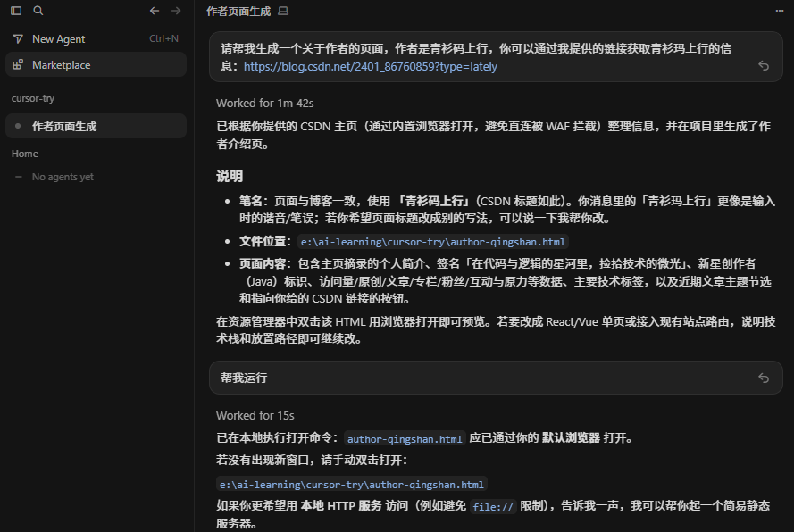The width and height of the screenshot is (794, 532).
Task: Click the 默认浏览器 bold text
Action: pyautogui.click(x=571, y=438)
